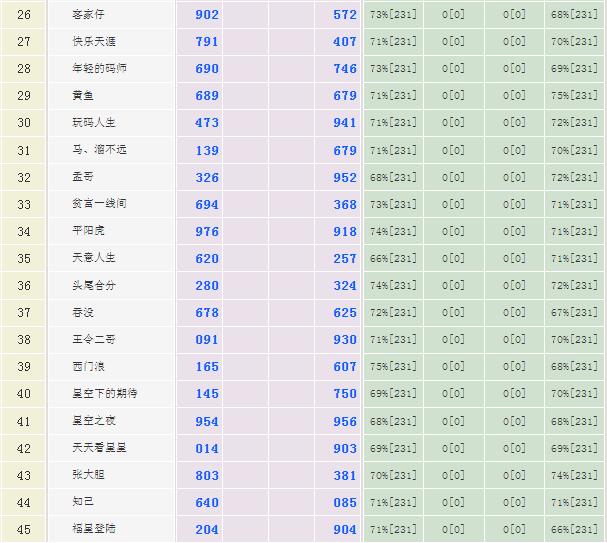Click number 257 in 天意人生 row

point(345,258)
